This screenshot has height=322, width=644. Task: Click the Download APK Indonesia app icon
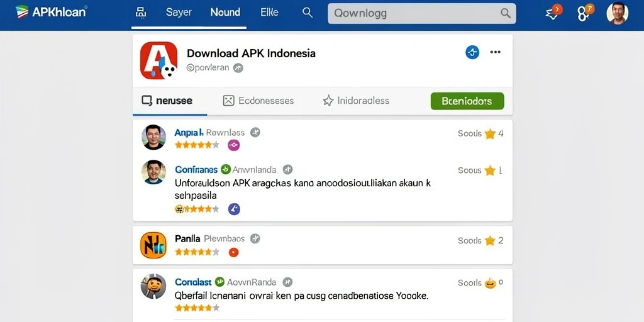(x=158, y=60)
